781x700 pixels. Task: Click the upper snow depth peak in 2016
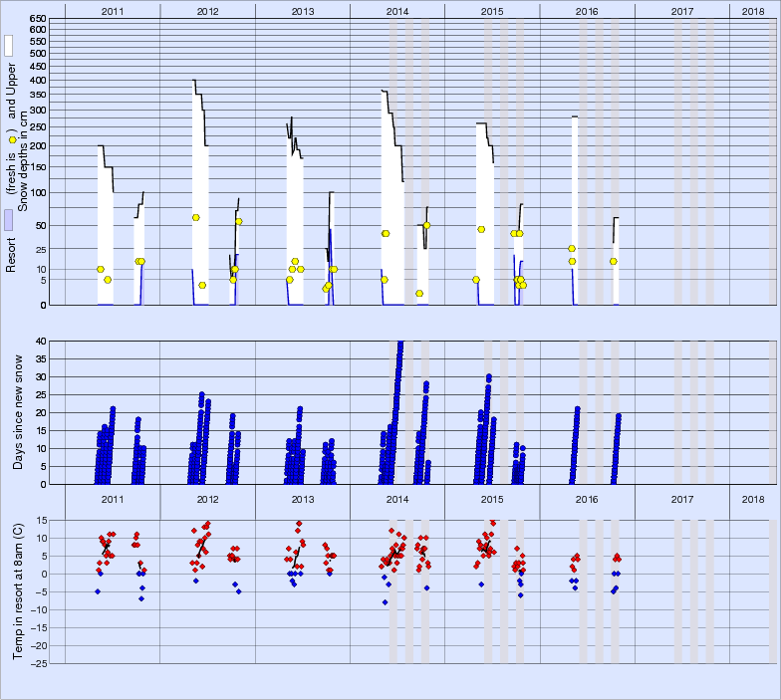pos(575,117)
